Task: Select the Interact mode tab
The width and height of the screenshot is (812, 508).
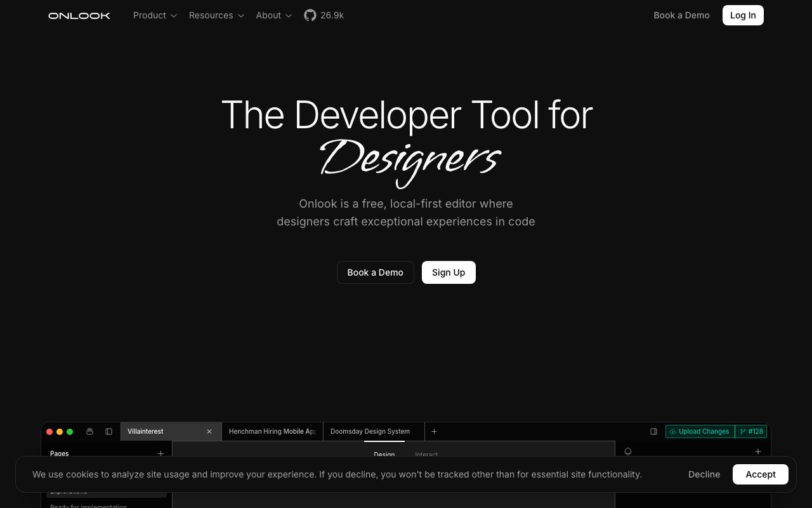Action: coord(426,454)
